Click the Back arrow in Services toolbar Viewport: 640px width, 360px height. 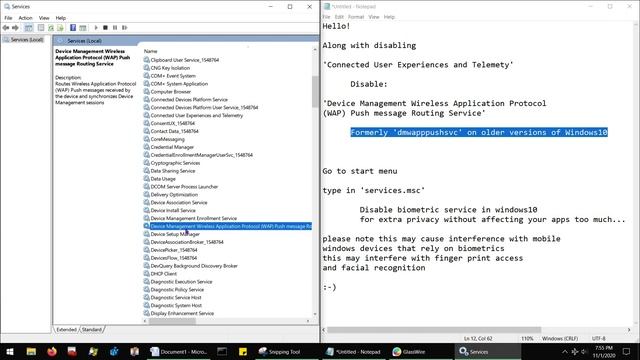6,28
